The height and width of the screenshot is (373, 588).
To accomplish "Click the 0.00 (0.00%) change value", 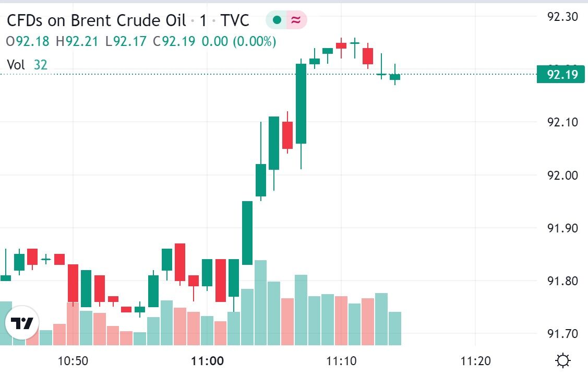I will click(x=239, y=41).
